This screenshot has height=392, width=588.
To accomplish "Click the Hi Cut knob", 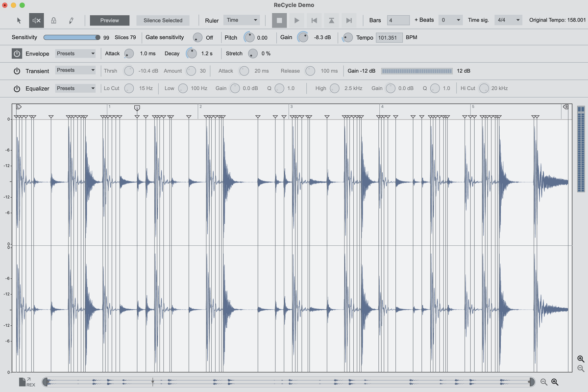I will [x=484, y=88].
